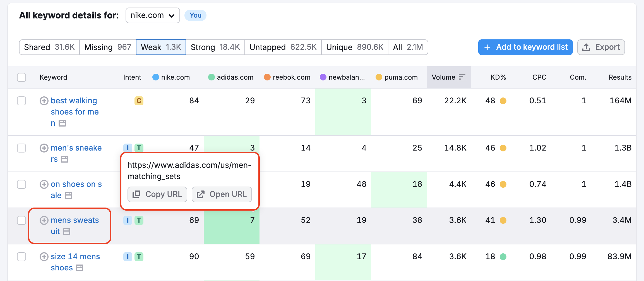Select all keywords with the header checkbox
This screenshot has width=644, height=281.
(x=21, y=77)
